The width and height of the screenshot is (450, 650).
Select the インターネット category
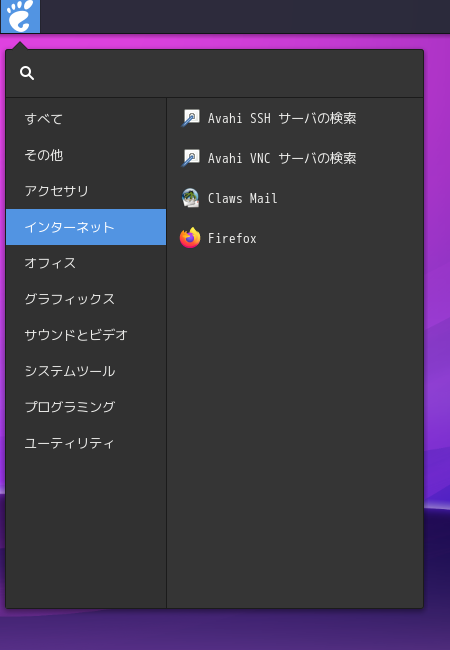(86, 227)
